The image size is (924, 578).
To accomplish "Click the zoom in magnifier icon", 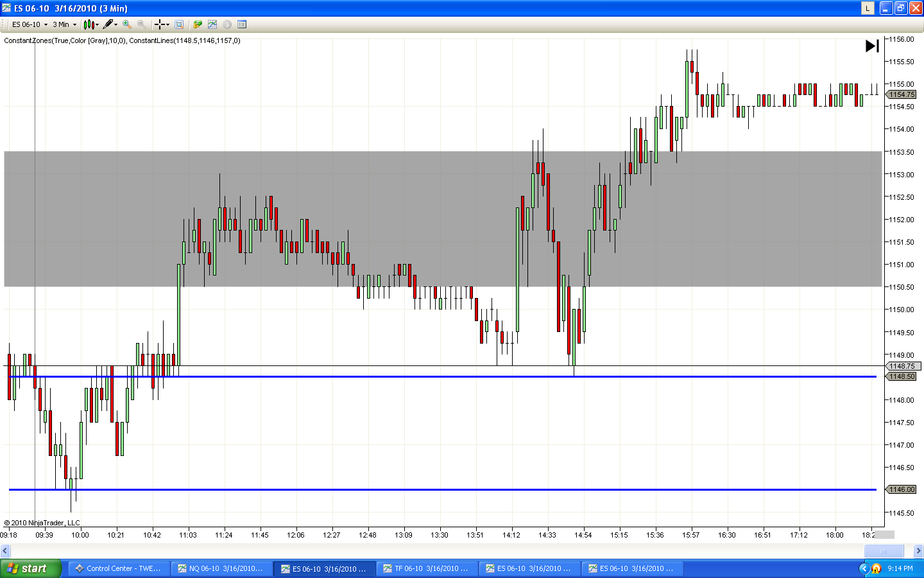I will coord(127,24).
